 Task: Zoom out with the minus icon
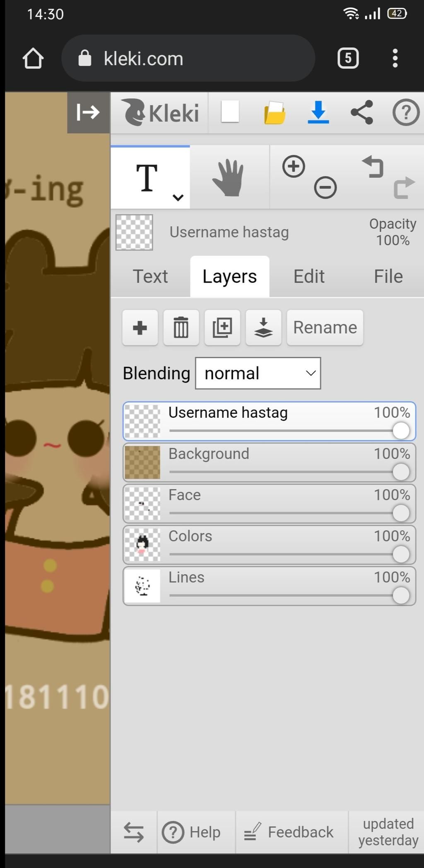pyautogui.click(x=325, y=188)
